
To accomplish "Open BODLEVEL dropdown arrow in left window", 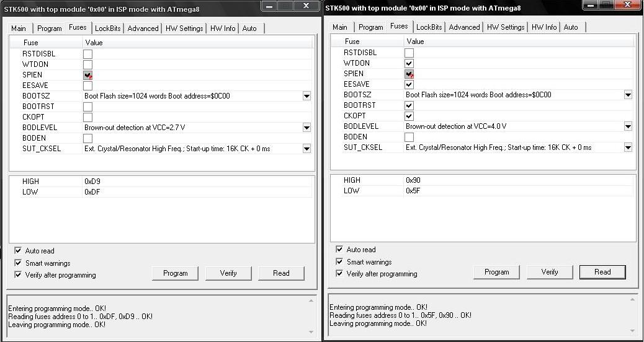I will coord(306,128).
